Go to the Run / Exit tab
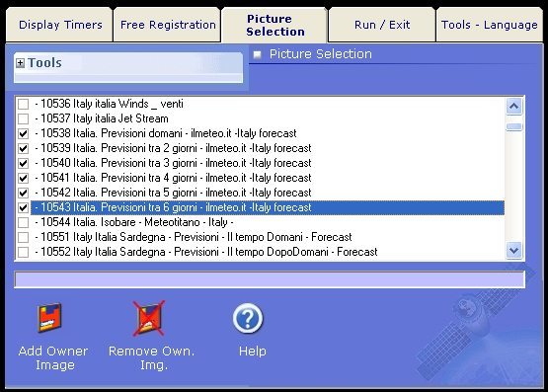 click(382, 25)
